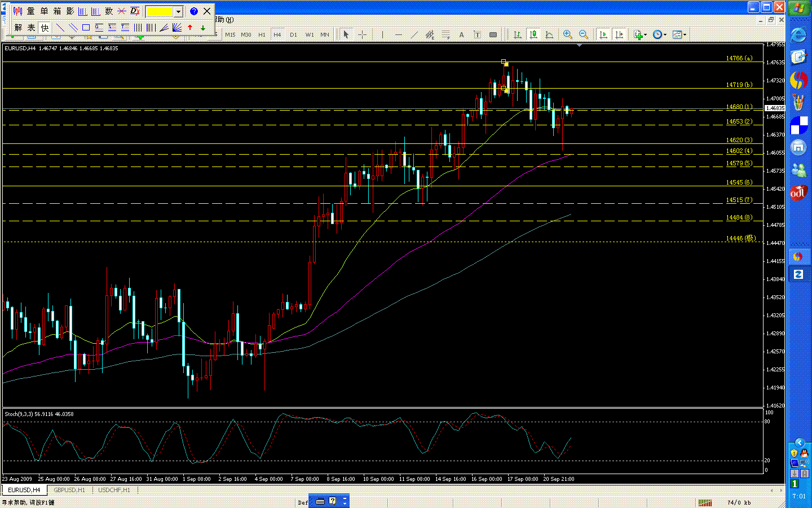This screenshot has height=508, width=812.
Task: Open the 帮助(H) help menu
Action: [x=224, y=20]
